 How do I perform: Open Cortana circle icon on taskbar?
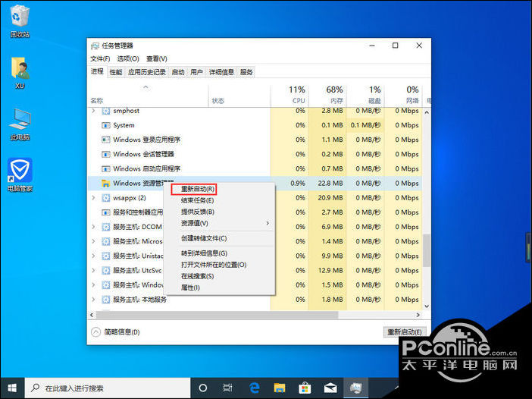coord(202,388)
